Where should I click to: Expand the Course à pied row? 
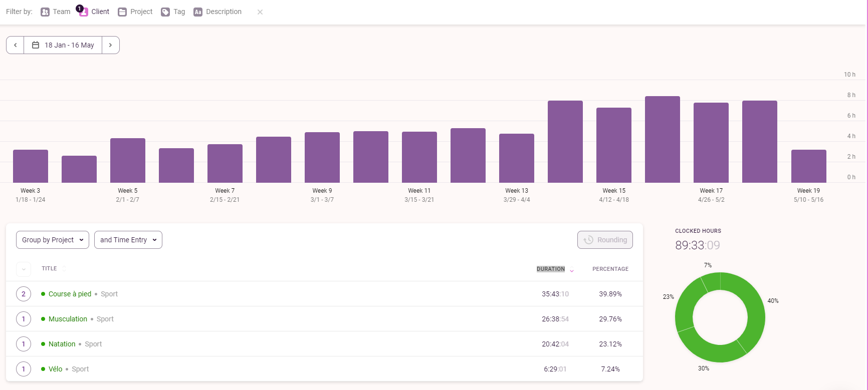[24, 294]
